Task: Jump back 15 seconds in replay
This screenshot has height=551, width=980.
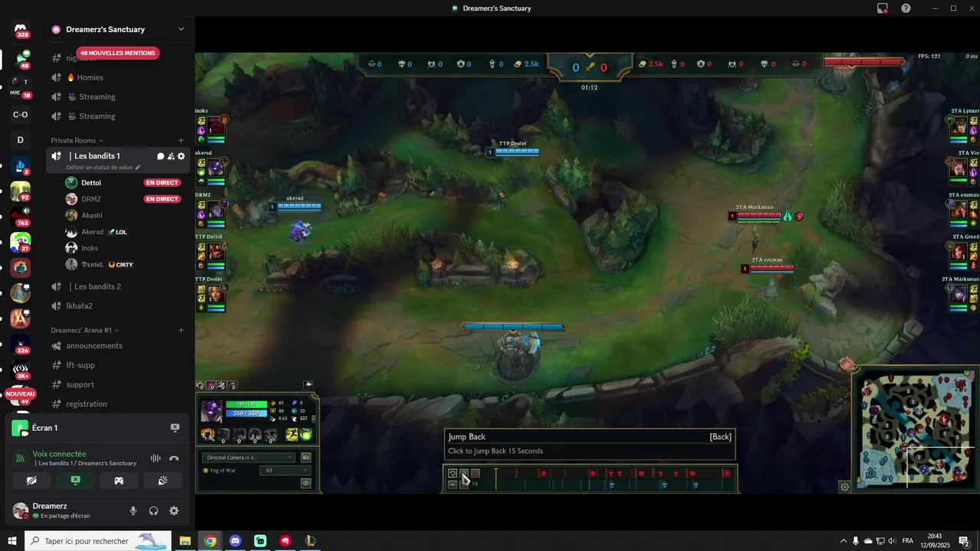Action: (x=452, y=474)
